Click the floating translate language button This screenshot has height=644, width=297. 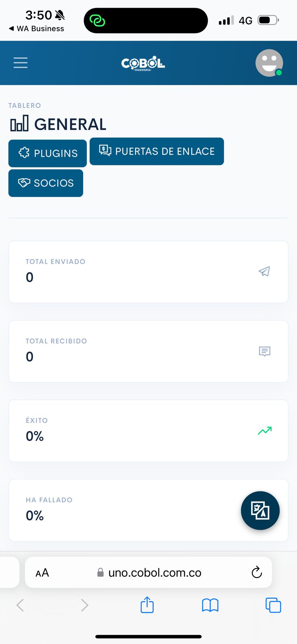260,510
